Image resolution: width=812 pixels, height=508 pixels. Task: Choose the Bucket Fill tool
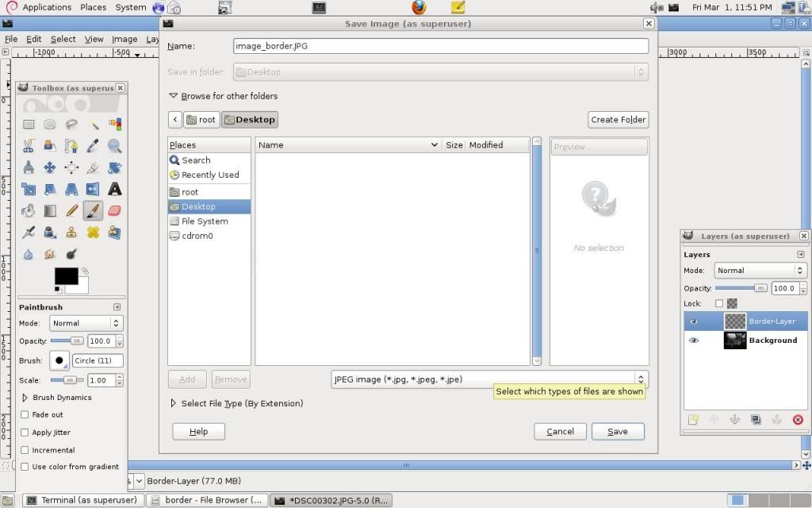pyautogui.click(x=29, y=211)
